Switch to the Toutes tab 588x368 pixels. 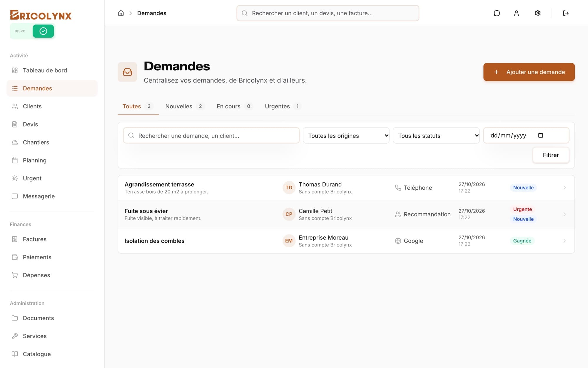pyautogui.click(x=138, y=106)
